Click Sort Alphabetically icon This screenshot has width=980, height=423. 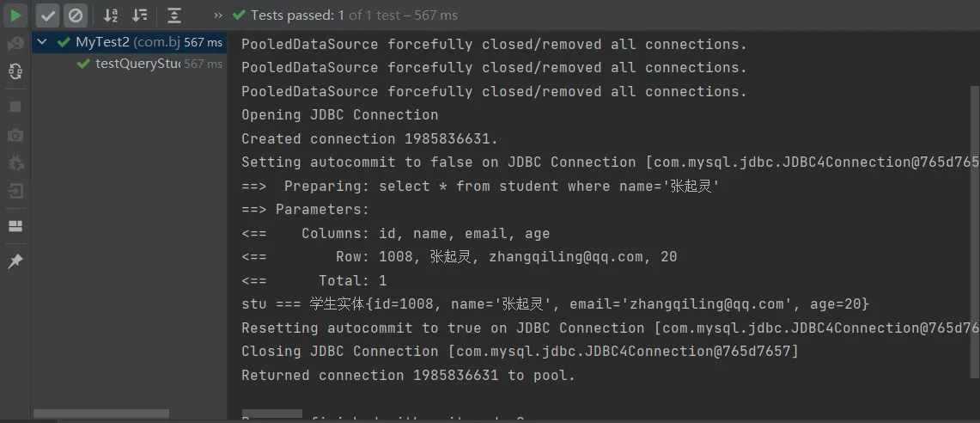[x=111, y=15]
